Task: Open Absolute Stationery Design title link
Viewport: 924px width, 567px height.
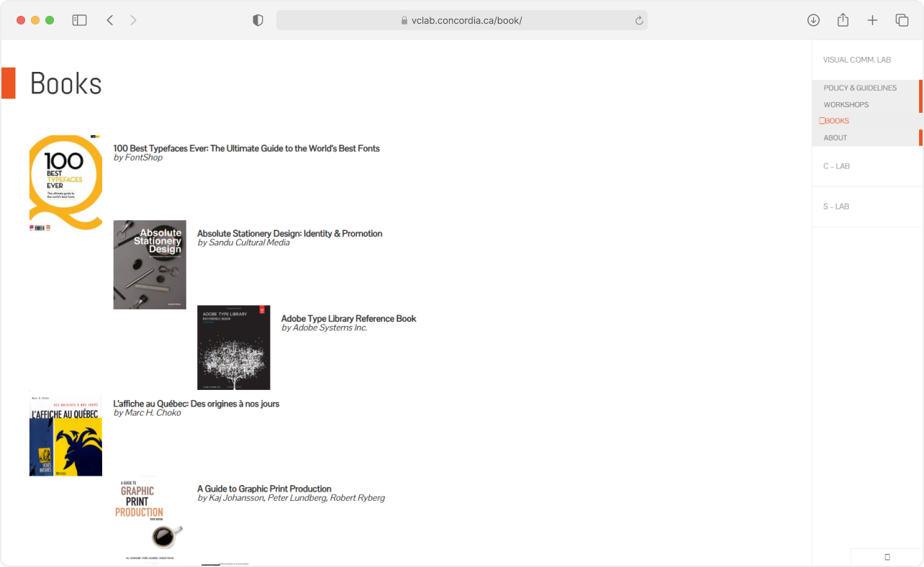Action: point(289,233)
